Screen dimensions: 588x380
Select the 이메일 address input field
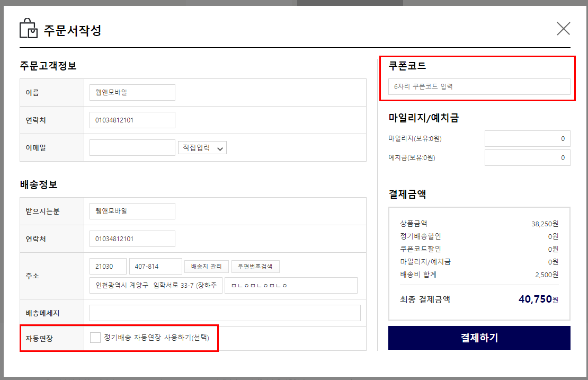coord(132,148)
